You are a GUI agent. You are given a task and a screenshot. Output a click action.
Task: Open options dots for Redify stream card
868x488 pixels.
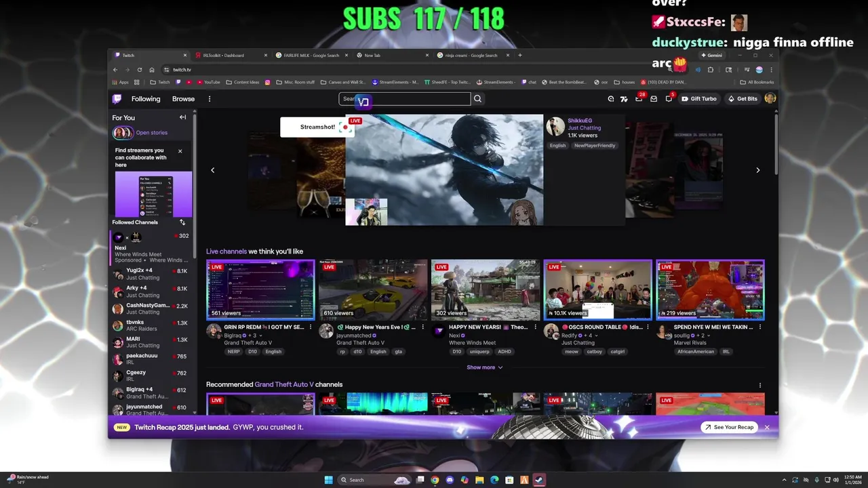648,327
